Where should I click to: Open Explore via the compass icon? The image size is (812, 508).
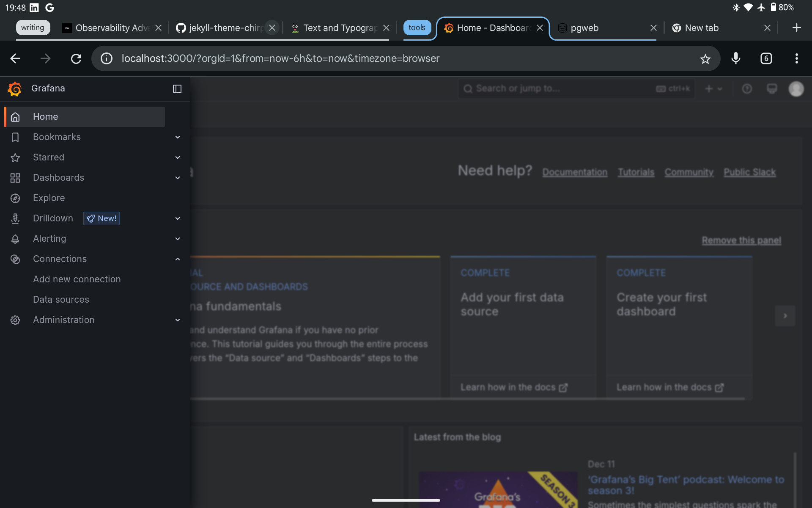pyautogui.click(x=15, y=198)
